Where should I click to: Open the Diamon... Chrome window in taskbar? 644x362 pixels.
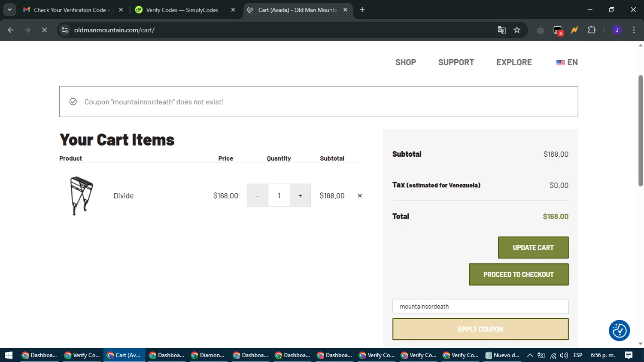(x=208, y=355)
